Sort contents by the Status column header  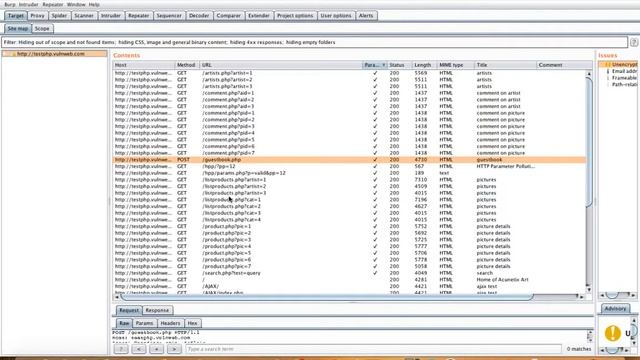[x=400, y=65]
